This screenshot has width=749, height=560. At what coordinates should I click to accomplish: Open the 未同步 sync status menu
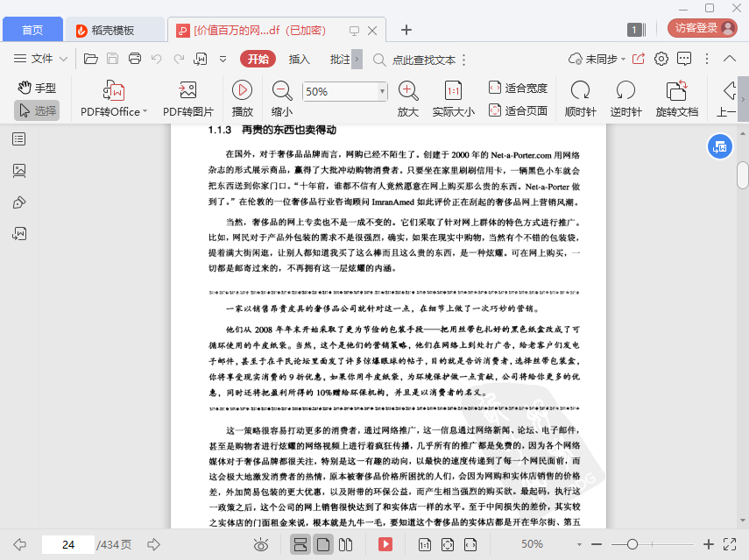597,59
